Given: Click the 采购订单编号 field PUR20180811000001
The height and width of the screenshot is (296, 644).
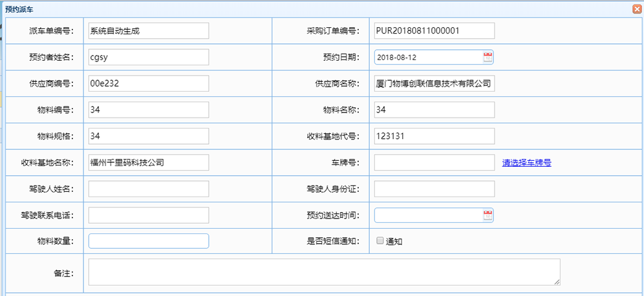Looking at the screenshot, I should pos(434,30).
